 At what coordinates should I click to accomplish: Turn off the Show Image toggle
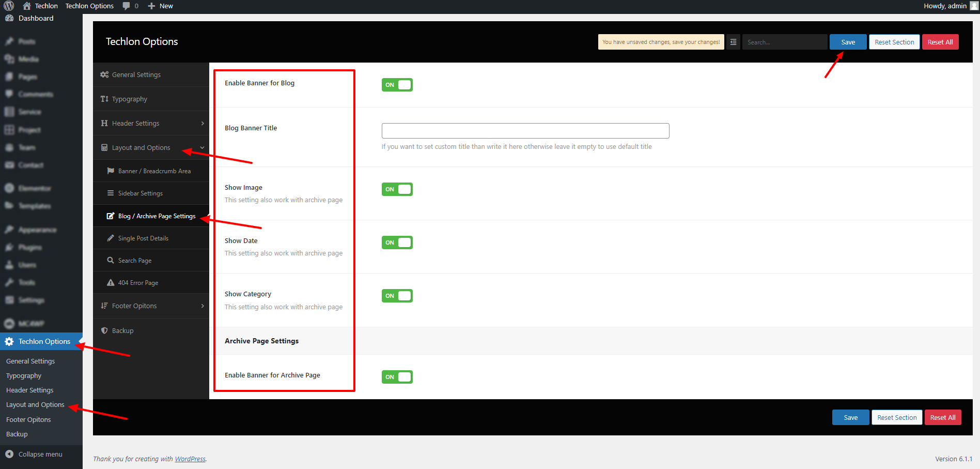(x=397, y=189)
